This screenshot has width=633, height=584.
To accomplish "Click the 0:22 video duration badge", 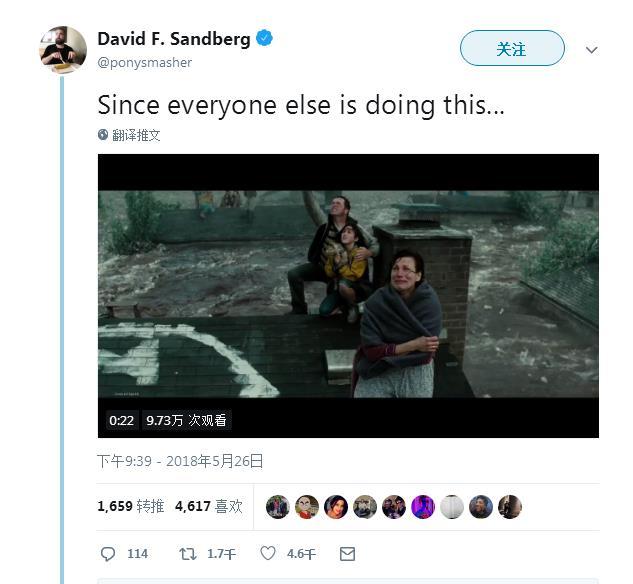I will (121, 421).
